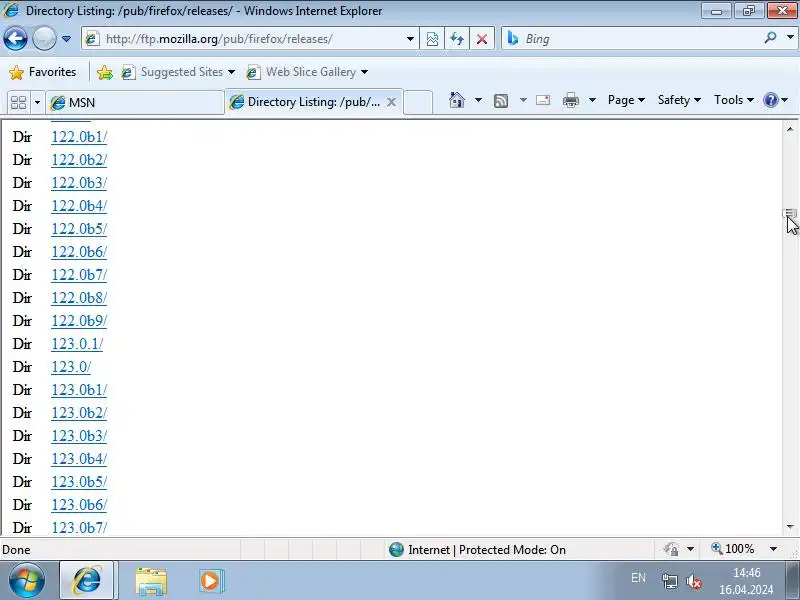The image size is (800, 600).
Task: Open the 123.0.1/ directory link
Action: tap(77, 343)
